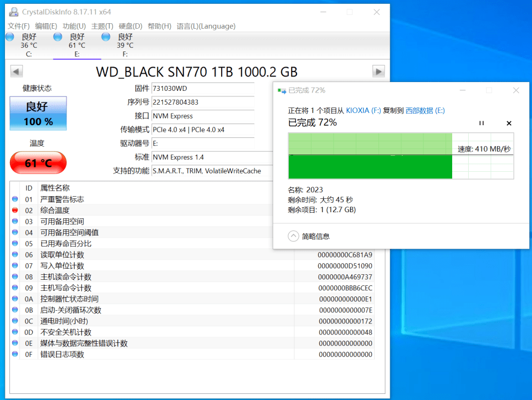Open the 语言(L)(Language) menu
Screen dimensions: 532x400
206,26
